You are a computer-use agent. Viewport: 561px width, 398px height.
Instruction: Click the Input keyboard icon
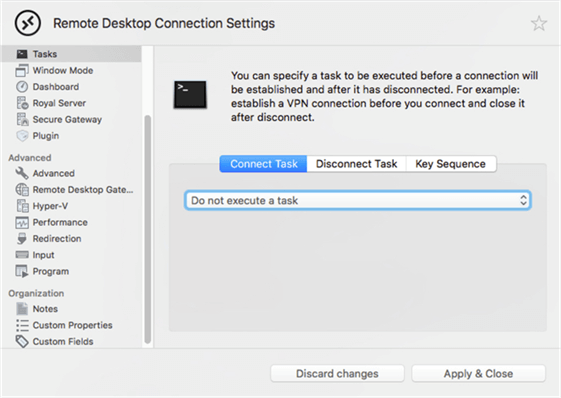pos(22,255)
